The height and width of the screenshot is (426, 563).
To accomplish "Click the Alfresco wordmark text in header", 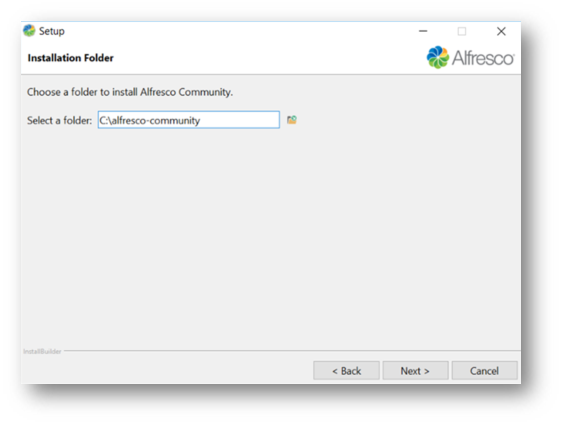I will click(483, 58).
